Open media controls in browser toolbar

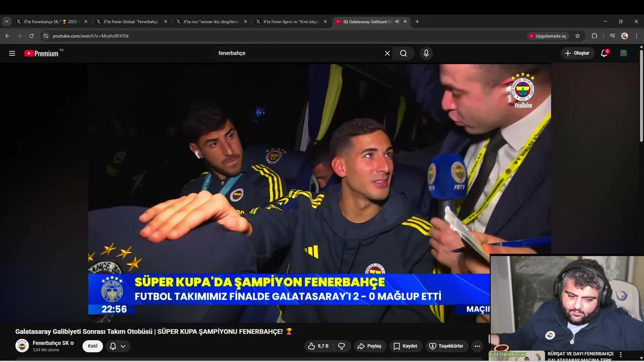point(612,36)
